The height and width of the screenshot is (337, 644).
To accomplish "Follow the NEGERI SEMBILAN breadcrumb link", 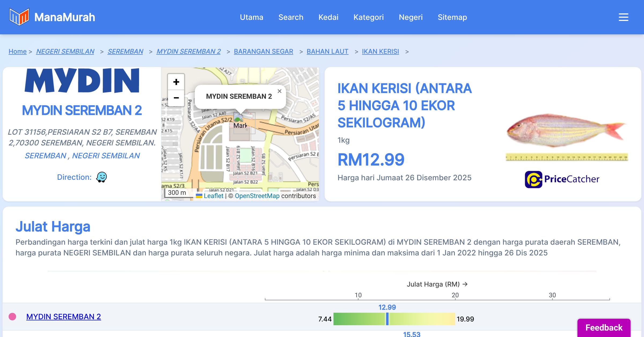I will (x=65, y=51).
